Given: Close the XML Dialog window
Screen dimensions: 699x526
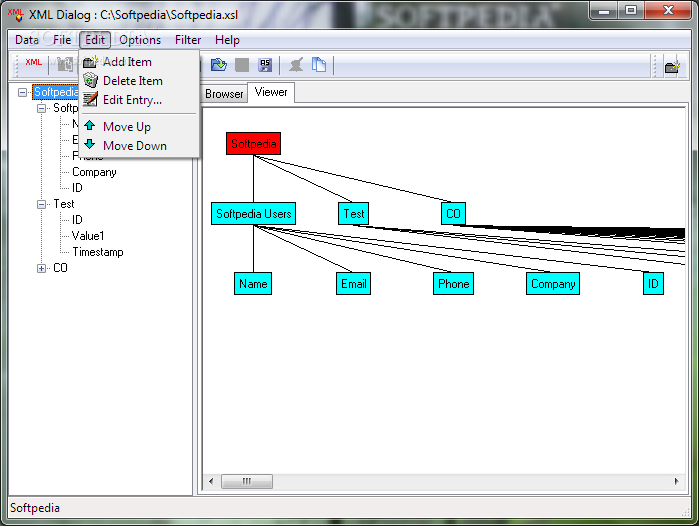Looking at the screenshot, I should (667, 11).
